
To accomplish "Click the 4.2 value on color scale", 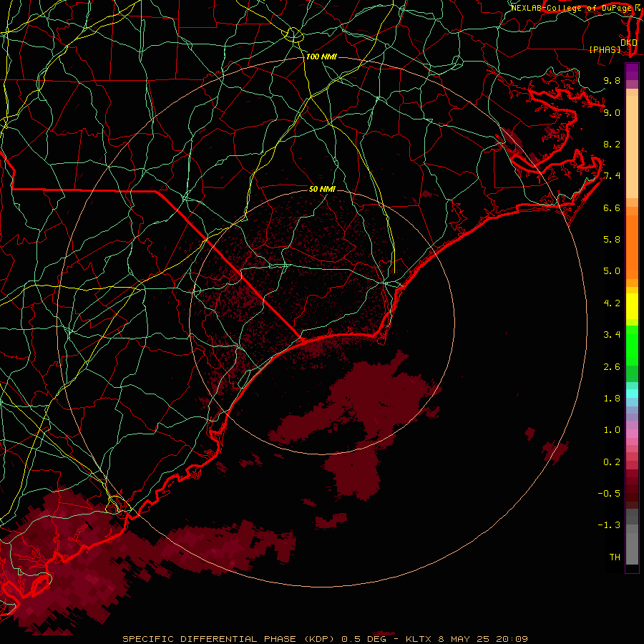I will click(612, 303).
